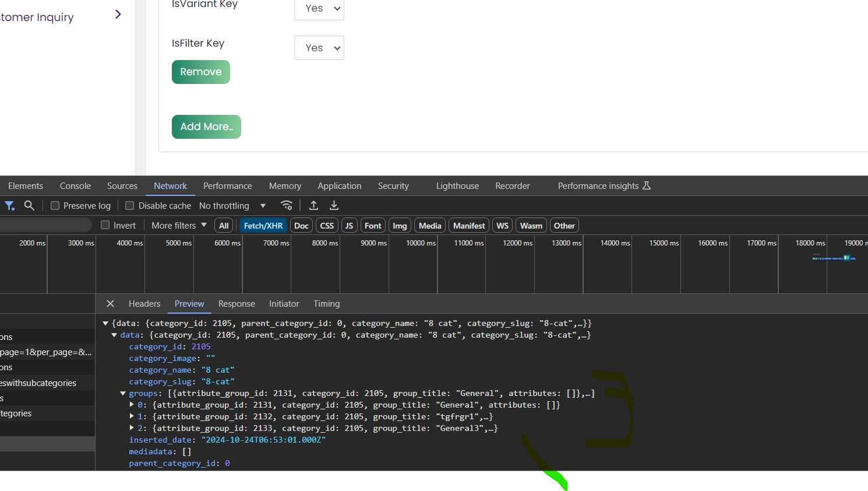Switch to the Sources tab

point(122,186)
